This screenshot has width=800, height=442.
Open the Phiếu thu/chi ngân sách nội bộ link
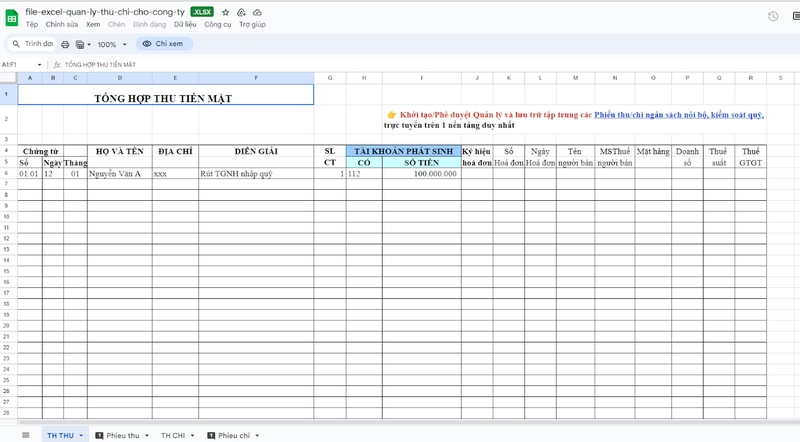click(x=679, y=115)
